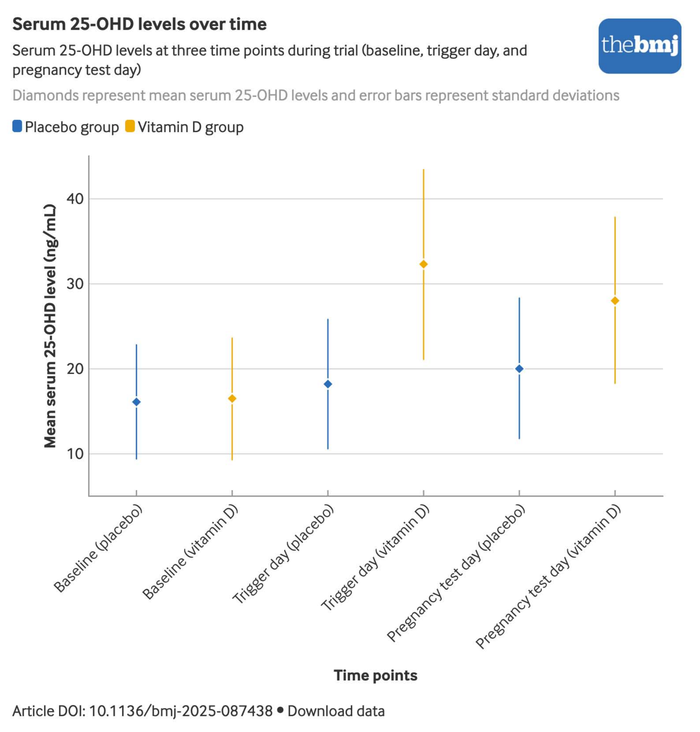Click the yellow Vitamin D group legend swatch
Screen dimensions: 700x732
click(x=130, y=126)
